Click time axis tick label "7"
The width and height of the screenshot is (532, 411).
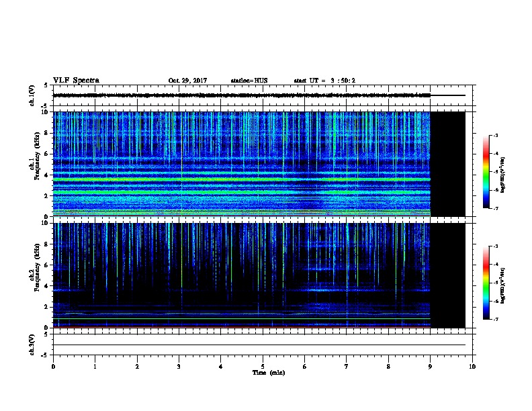pyautogui.click(x=347, y=367)
